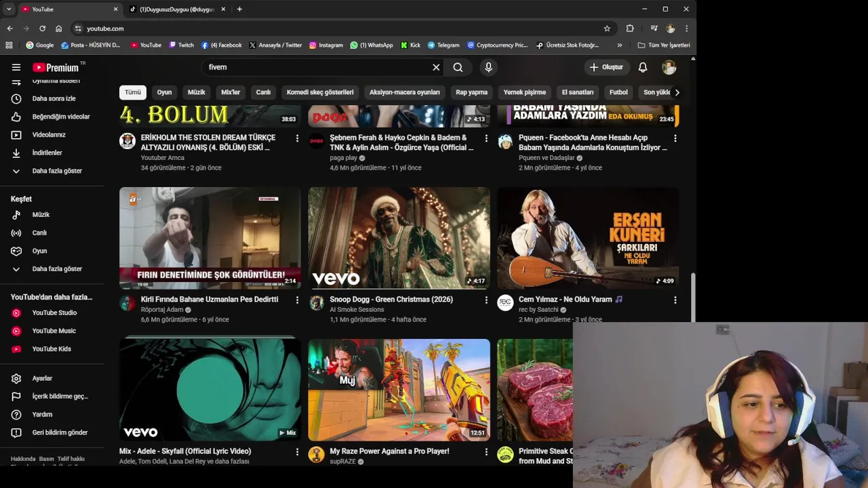Open the Hakkında footer link
Screen dimensions: 868x488
(23, 459)
